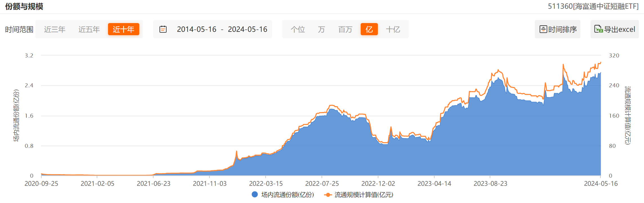The height and width of the screenshot is (203, 644).
Task: Select the 近十年 time range
Action: [124, 29]
